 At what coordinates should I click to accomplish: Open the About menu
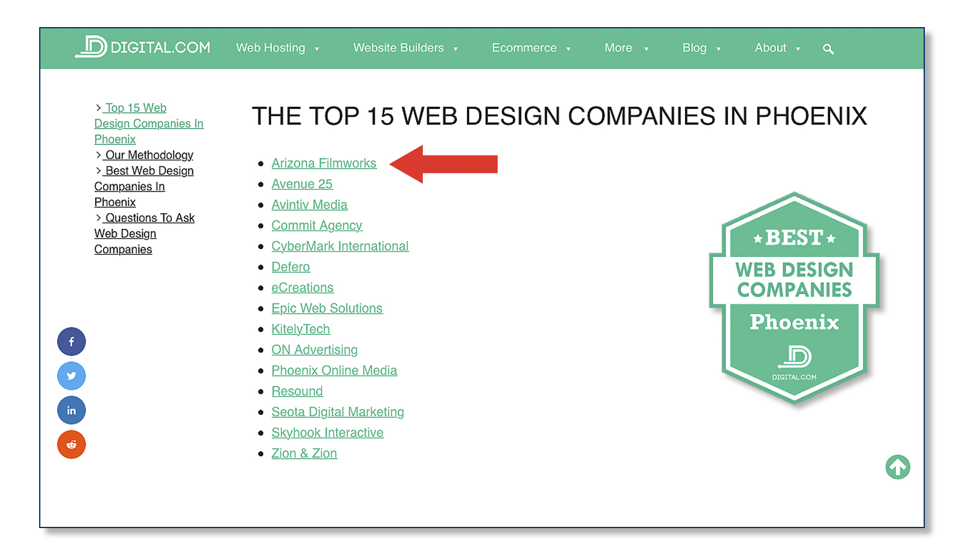(x=777, y=48)
